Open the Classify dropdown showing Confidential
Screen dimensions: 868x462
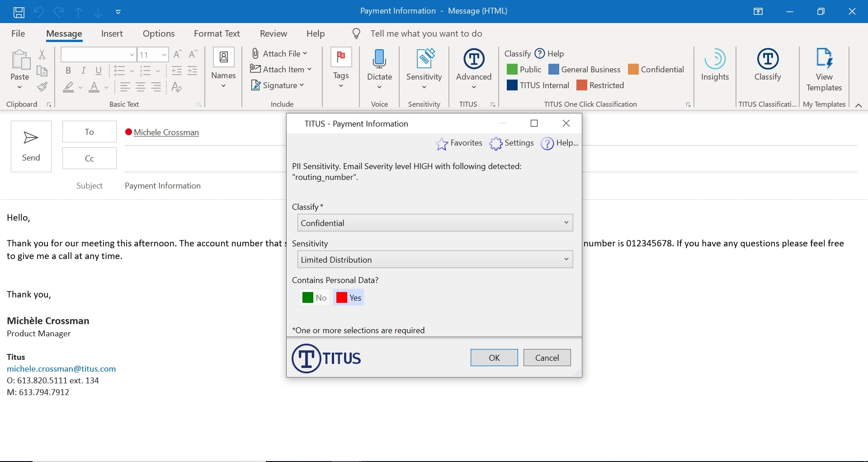click(434, 222)
